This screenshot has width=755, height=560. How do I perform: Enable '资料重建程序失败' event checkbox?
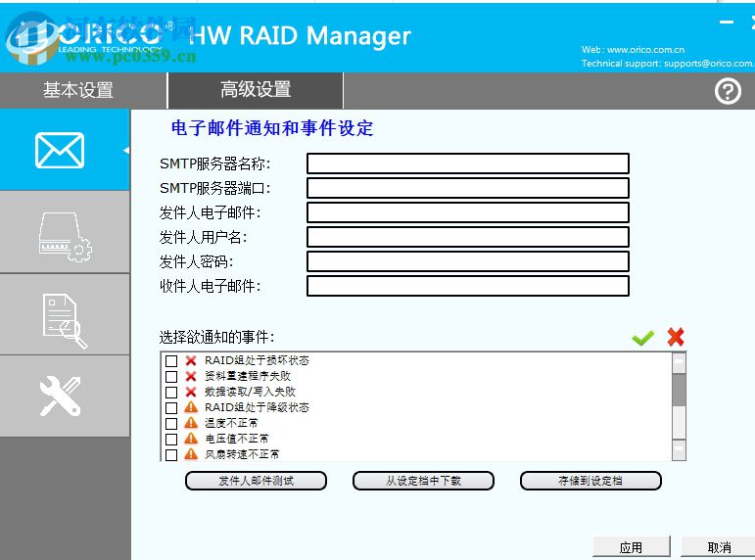[x=171, y=377]
